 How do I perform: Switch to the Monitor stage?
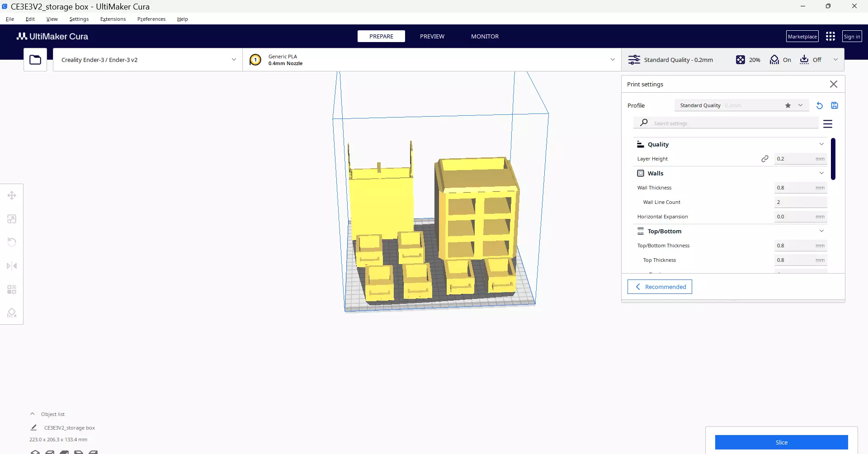[x=485, y=36]
